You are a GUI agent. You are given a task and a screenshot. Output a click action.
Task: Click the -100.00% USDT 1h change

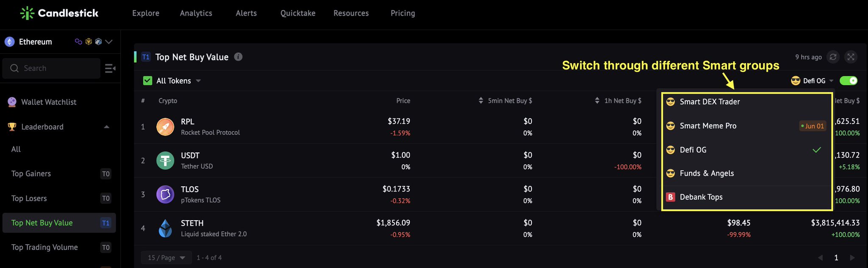tap(628, 167)
